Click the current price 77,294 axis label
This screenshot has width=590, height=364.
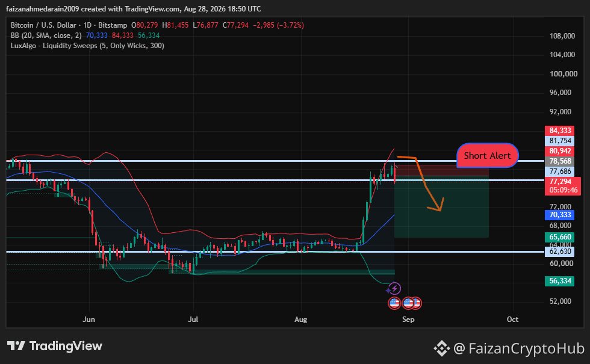click(560, 182)
